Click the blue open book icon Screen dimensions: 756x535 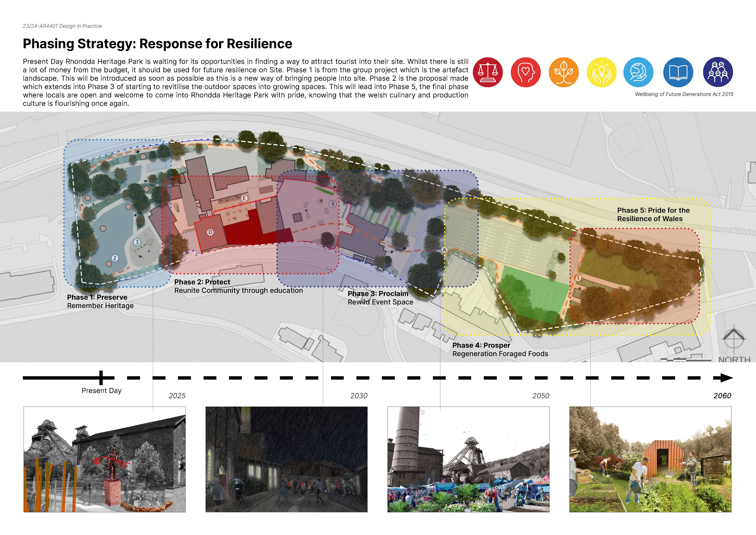[x=678, y=72]
